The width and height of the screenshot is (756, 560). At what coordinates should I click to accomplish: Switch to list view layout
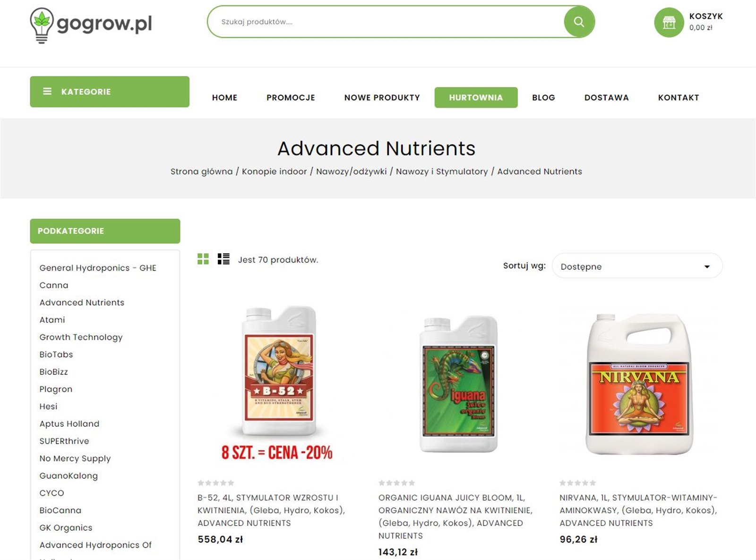click(x=223, y=259)
